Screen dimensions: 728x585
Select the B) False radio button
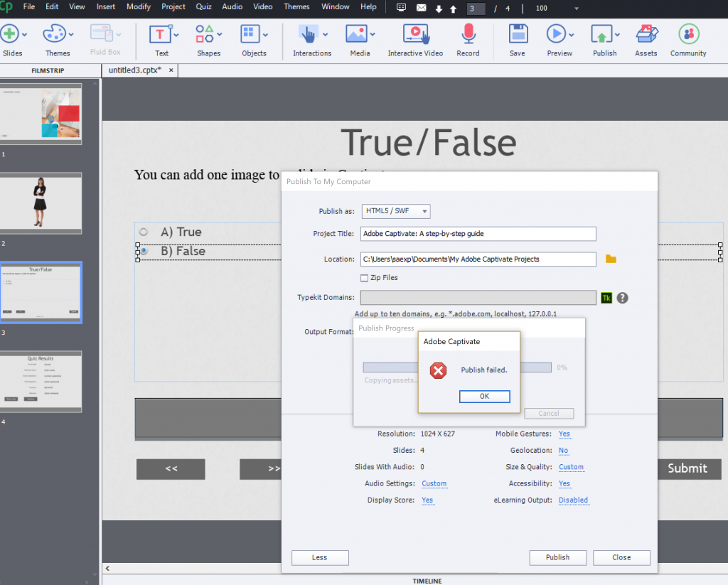[x=143, y=250]
